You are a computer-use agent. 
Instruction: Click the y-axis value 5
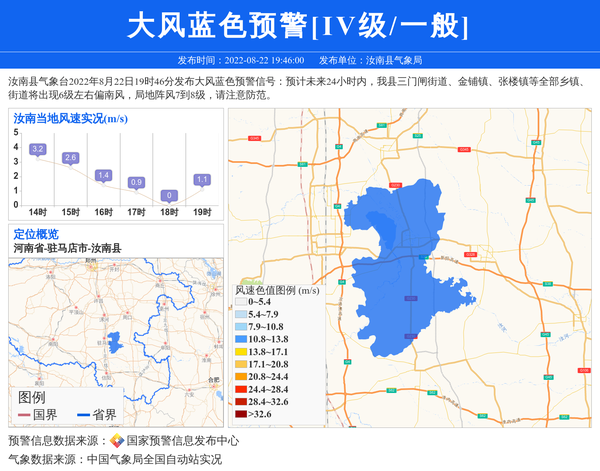16,132
